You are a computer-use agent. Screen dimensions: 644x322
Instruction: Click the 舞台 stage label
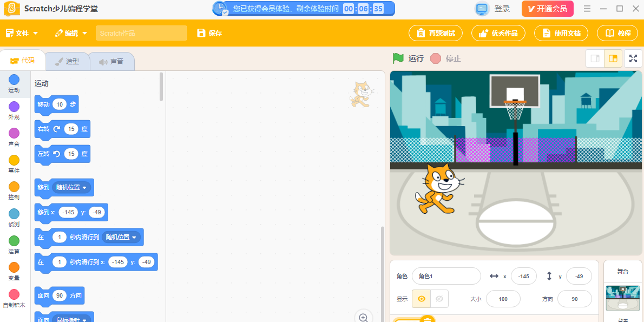pyautogui.click(x=623, y=271)
